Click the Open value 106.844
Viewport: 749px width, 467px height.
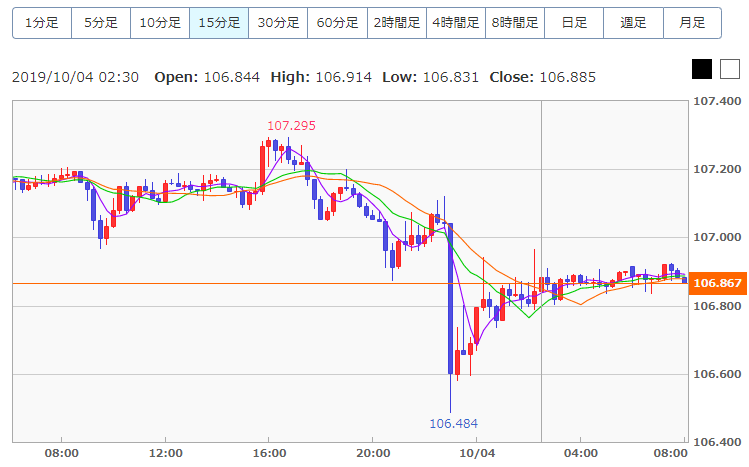point(232,77)
